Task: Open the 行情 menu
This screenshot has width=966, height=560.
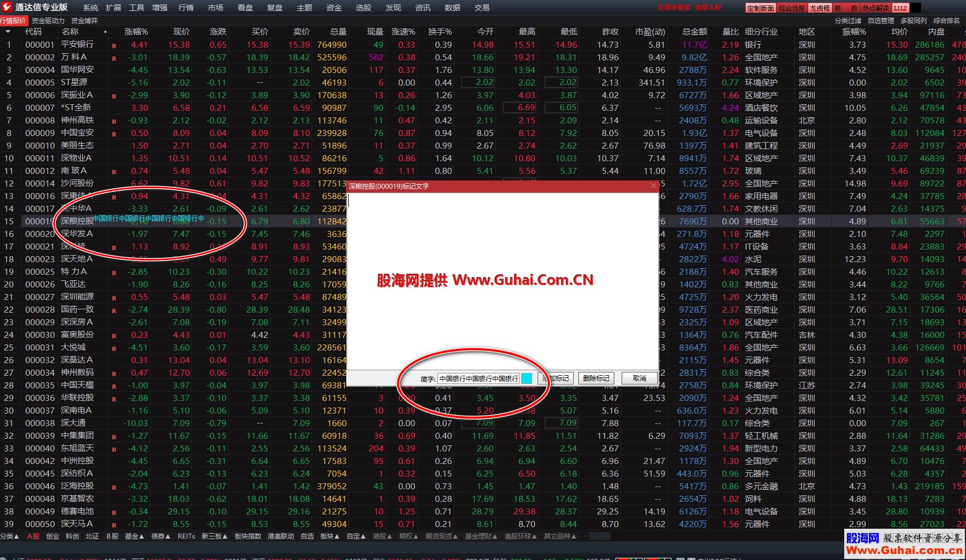Action: (186, 8)
